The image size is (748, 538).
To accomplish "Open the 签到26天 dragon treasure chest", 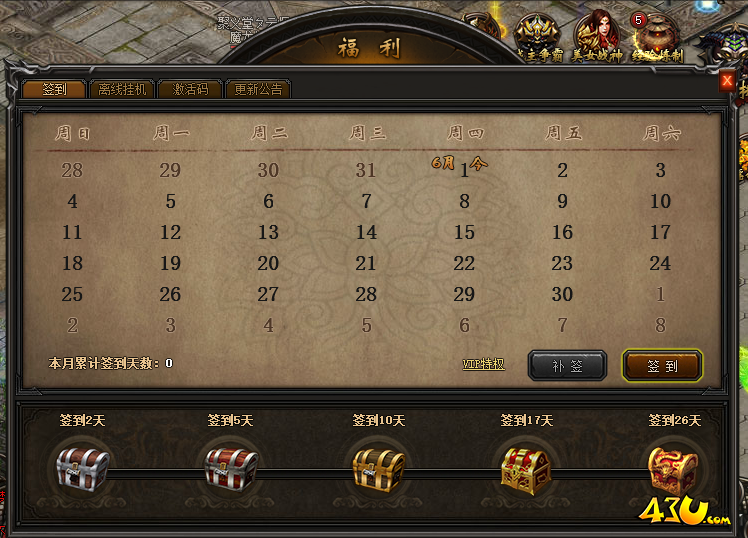I will [673, 471].
